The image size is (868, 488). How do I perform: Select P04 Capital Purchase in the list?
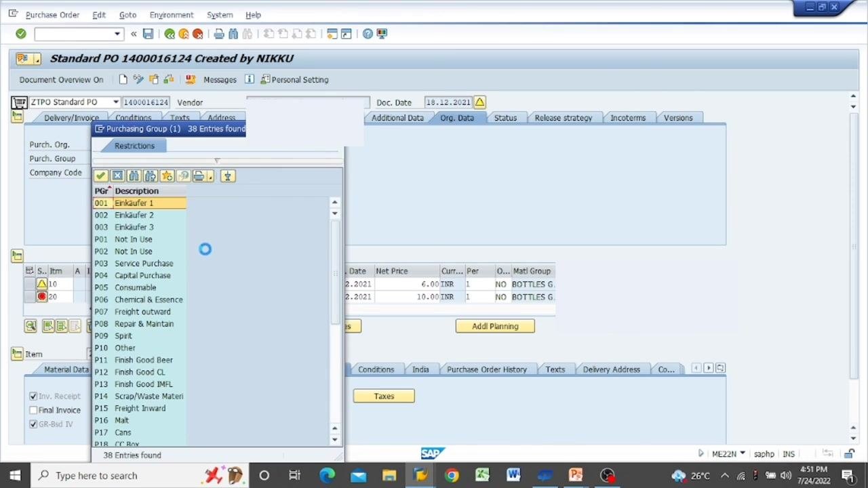coord(140,276)
